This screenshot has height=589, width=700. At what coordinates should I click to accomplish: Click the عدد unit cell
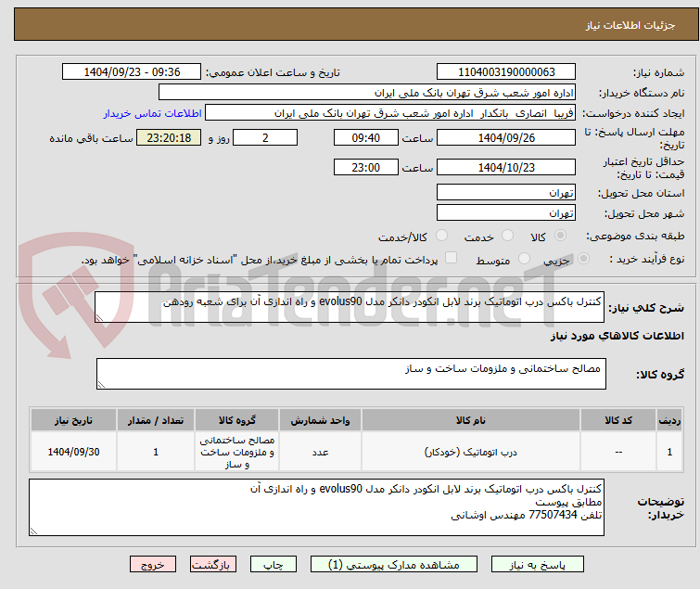320,452
